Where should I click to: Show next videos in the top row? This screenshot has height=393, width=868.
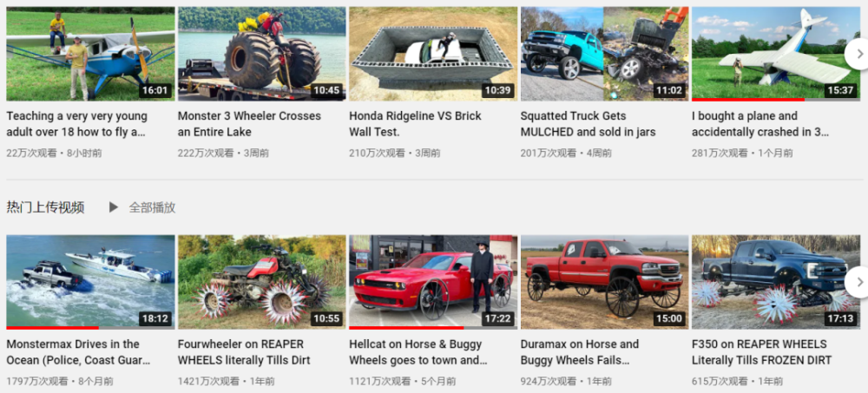858,54
